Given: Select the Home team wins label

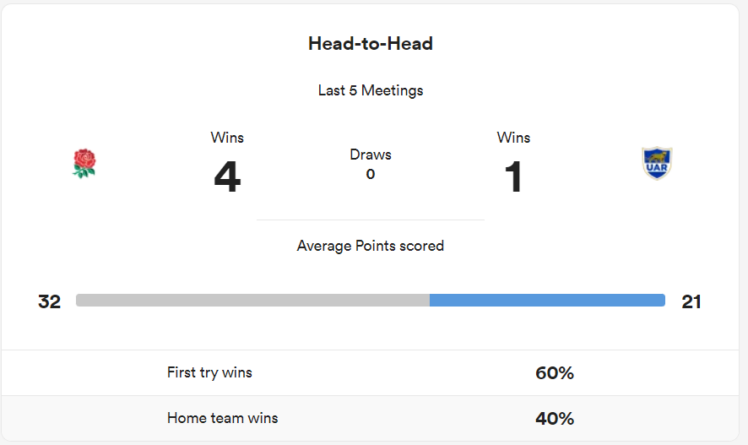Looking at the screenshot, I should click(222, 418).
